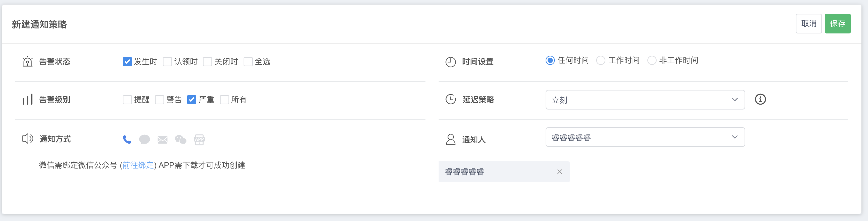Image resolution: width=868 pixels, height=221 pixels.
Task: Remove 睿睿睿睿睿 from selected notify persons
Action: [560, 171]
